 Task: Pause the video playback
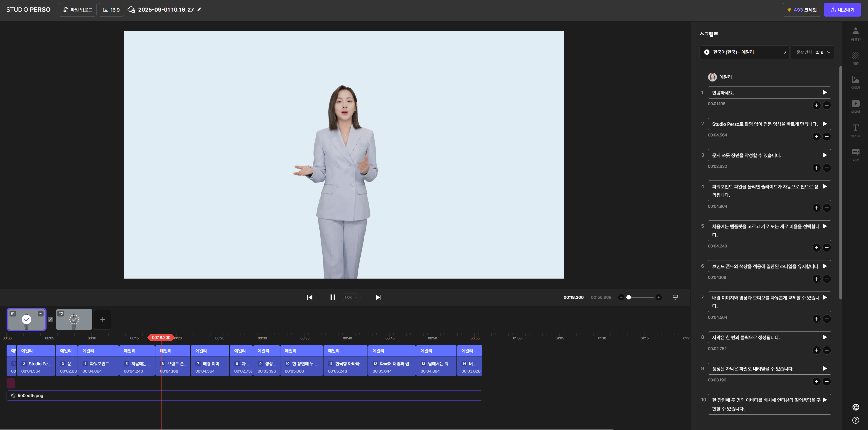(x=332, y=297)
